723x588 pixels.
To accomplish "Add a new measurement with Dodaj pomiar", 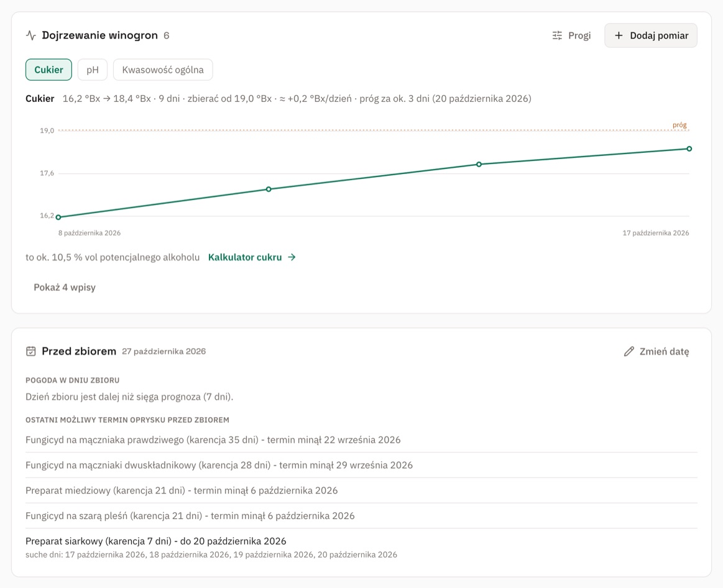I will tap(651, 35).
